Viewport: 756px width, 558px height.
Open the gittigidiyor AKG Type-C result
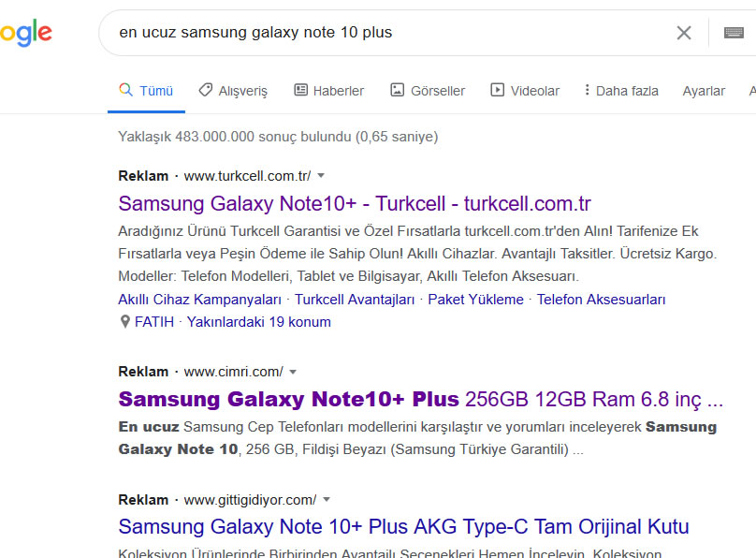[x=403, y=527]
